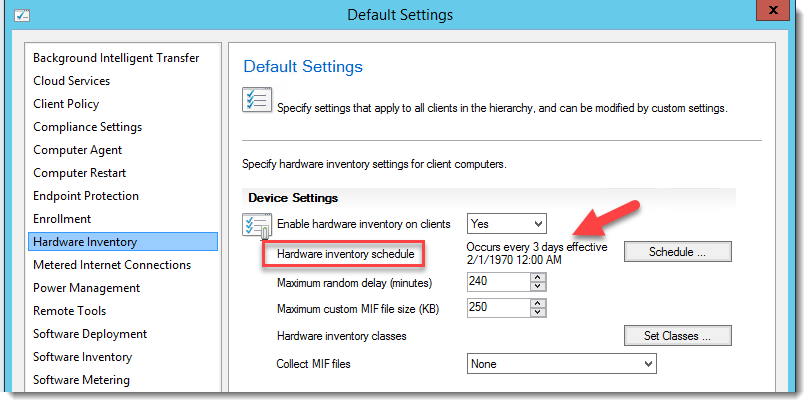811x407 pixels.
Task: Open the Set Classes dialog
Action: (677, 336)
